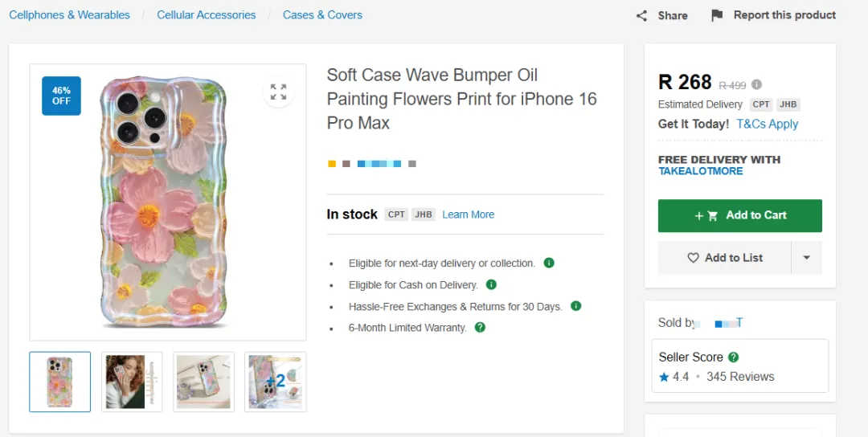Click the Seller Score help icon

point(733,357)
